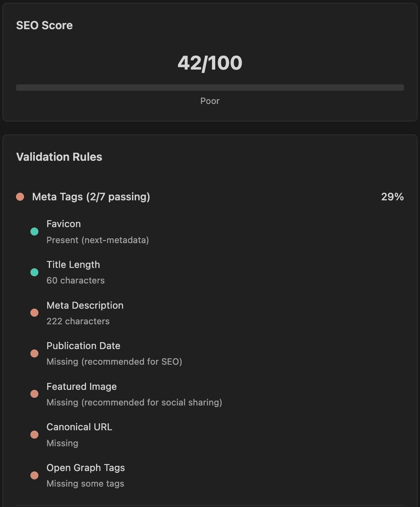Screen dimensions: 420x507
Task: Click the green status dot beside Favicon
Action: [x=34, y=231]
